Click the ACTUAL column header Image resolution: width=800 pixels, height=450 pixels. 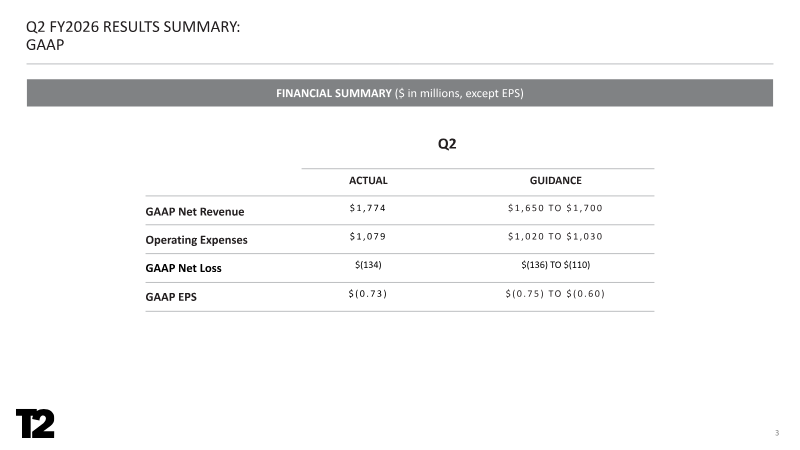(x=367, y=180)
